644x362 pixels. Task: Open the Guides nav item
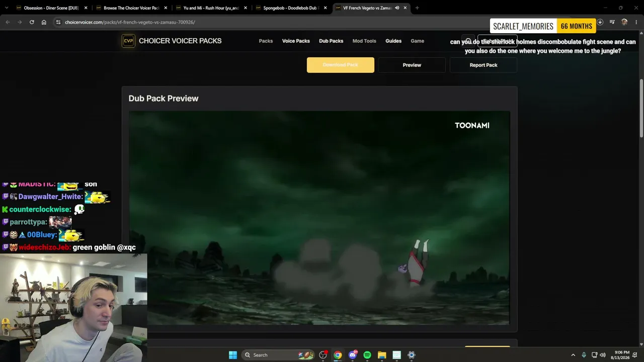[x=393, y=41]
